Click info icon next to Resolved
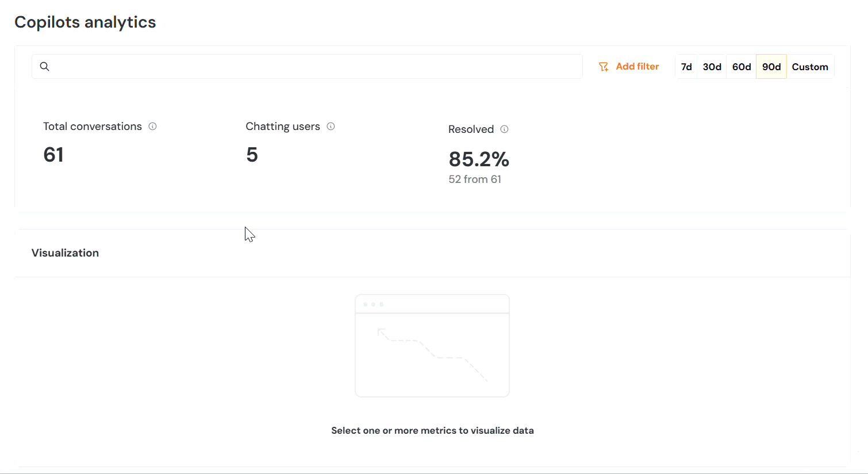 pyautogui.click(x=504, y=129)
